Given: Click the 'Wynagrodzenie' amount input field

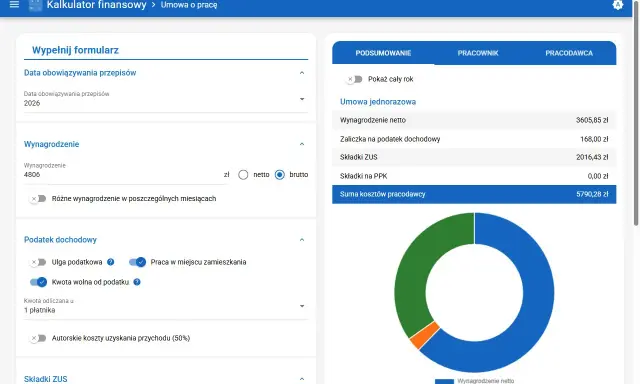Looking at the screenshot, I should click(x=122, y=175).
